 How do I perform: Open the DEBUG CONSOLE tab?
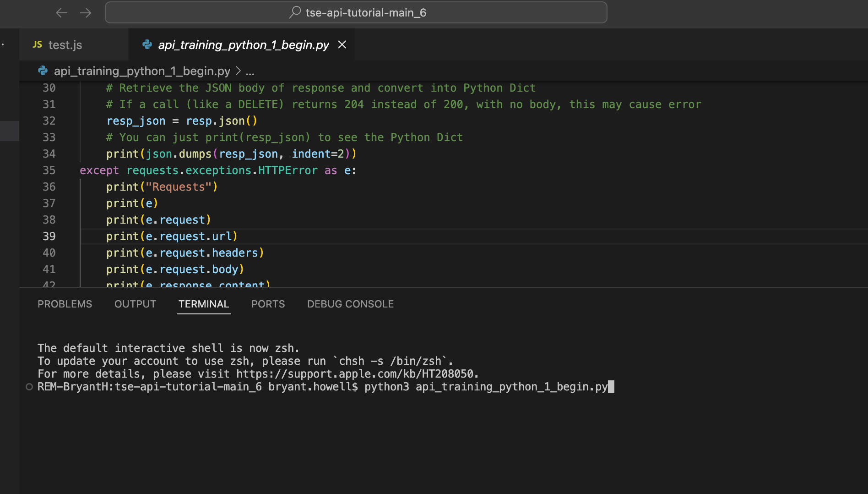pos(350,304)
